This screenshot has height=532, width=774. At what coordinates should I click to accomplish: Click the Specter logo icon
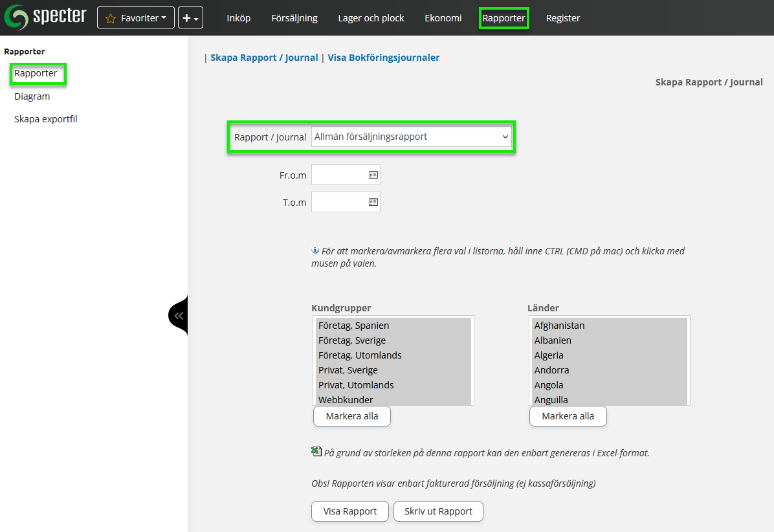click(x=16, y=17)
